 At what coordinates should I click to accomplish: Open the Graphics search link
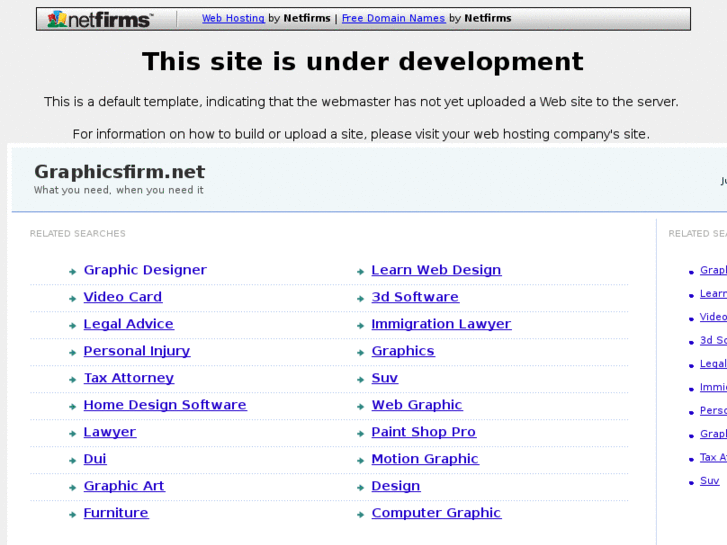403,351
